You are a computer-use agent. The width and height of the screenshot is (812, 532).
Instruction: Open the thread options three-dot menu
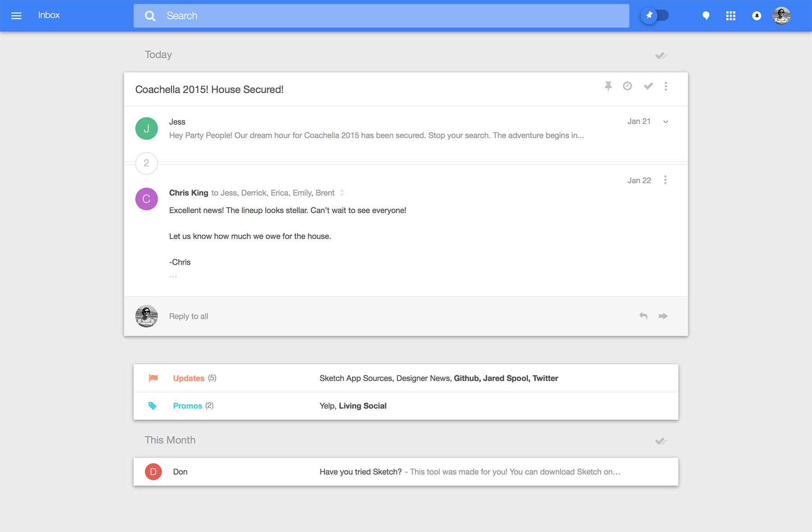pyautogui.click(x=666, y=86)
